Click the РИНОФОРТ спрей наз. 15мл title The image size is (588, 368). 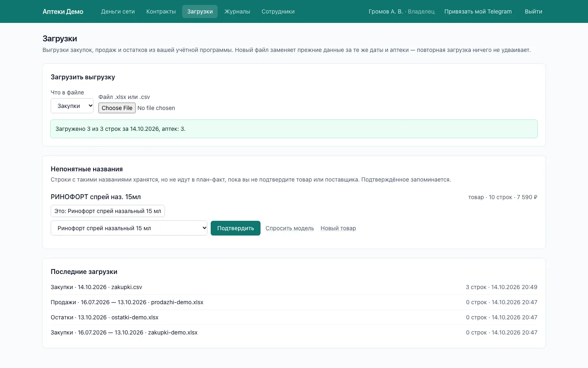[x=96, y=197]
